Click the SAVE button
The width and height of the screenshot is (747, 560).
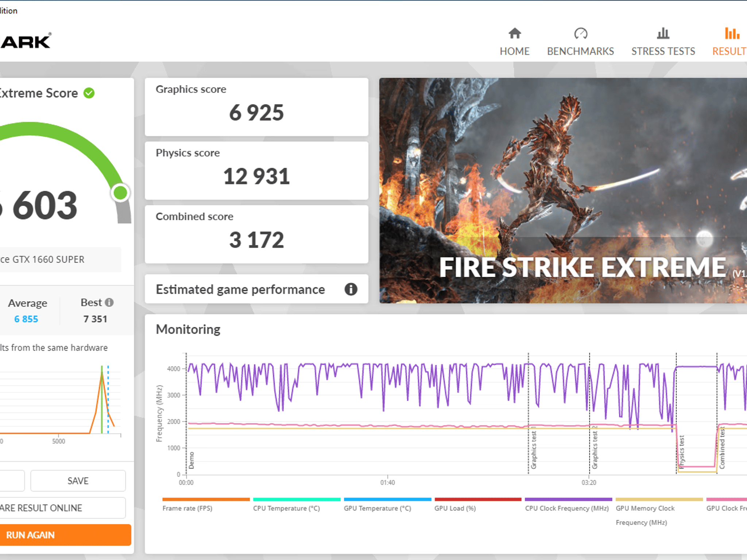click(x=78, y=481)
